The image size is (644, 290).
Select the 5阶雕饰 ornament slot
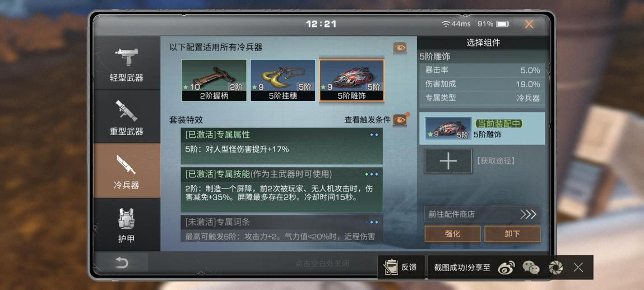coord(352,81)
